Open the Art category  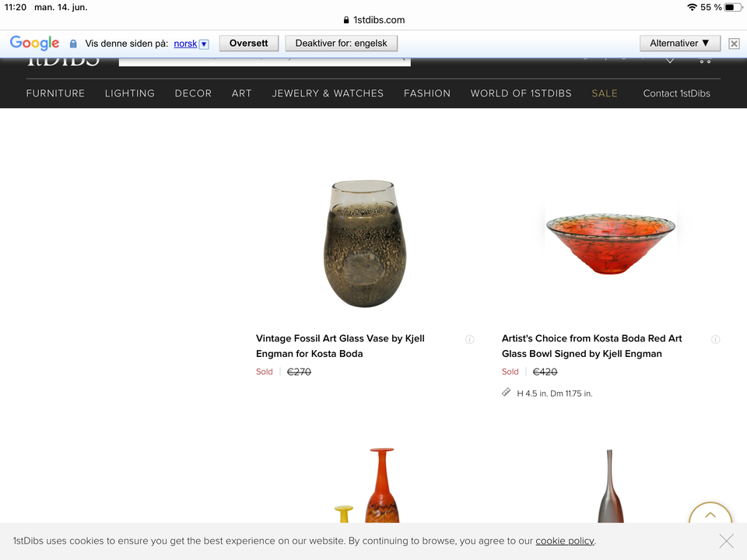point(241,93)
